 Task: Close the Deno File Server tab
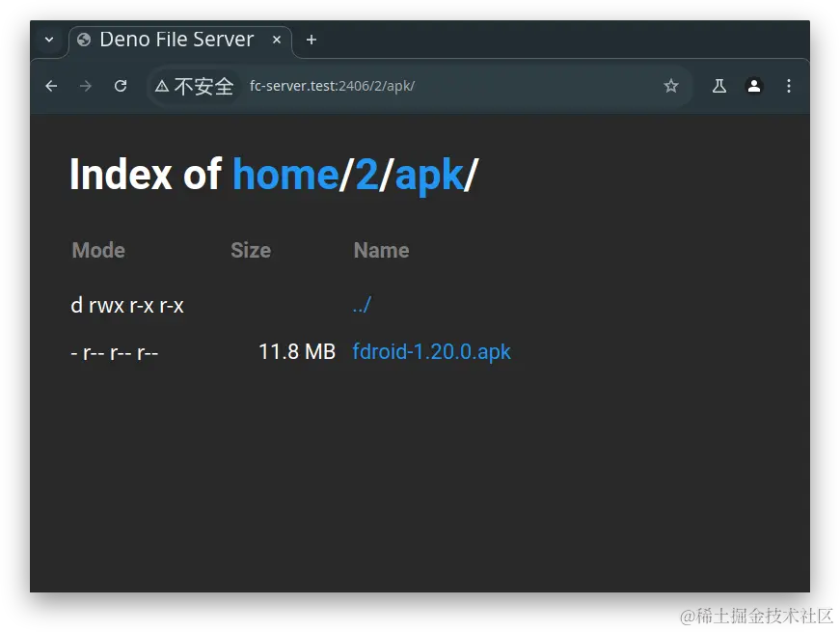coord(277,40)
